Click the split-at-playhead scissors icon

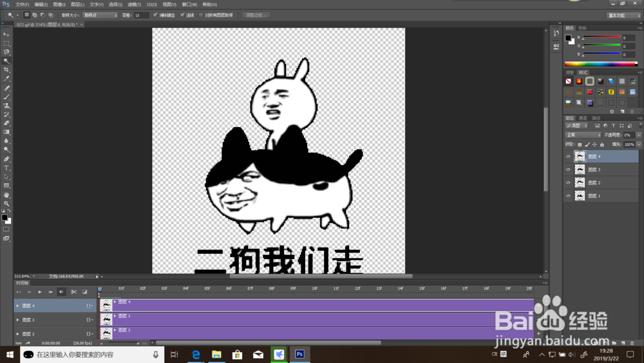pos(74,292)
